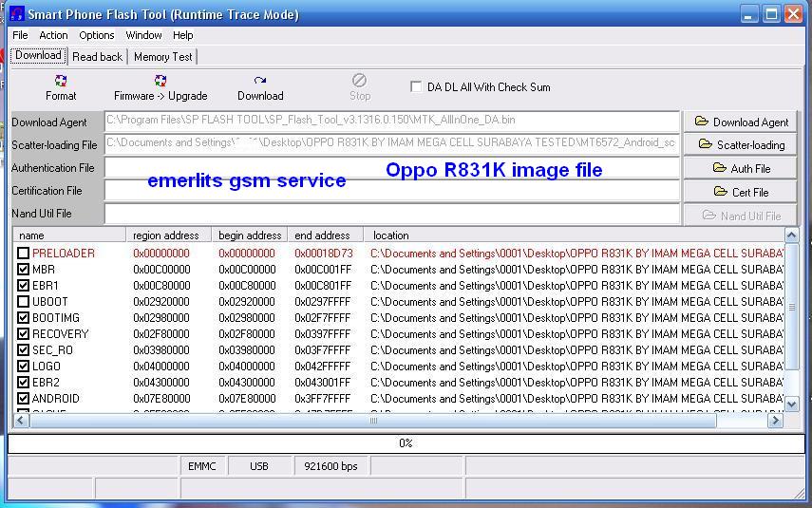
Task: Uncheck the LOGO partition checkbox
Action: [x=23, y=367]
